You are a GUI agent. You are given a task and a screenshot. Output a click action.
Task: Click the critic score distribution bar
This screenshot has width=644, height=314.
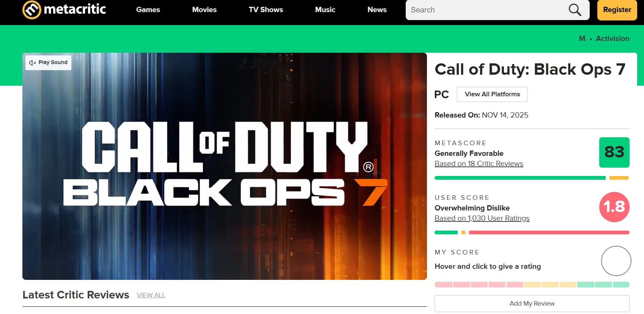[x=532, y=178]
